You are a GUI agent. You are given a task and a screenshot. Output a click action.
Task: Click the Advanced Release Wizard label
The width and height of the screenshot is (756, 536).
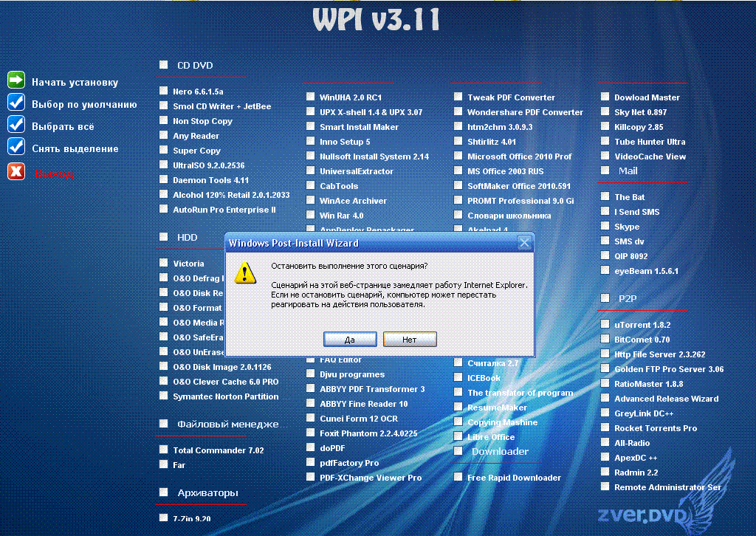pos(667,399)
